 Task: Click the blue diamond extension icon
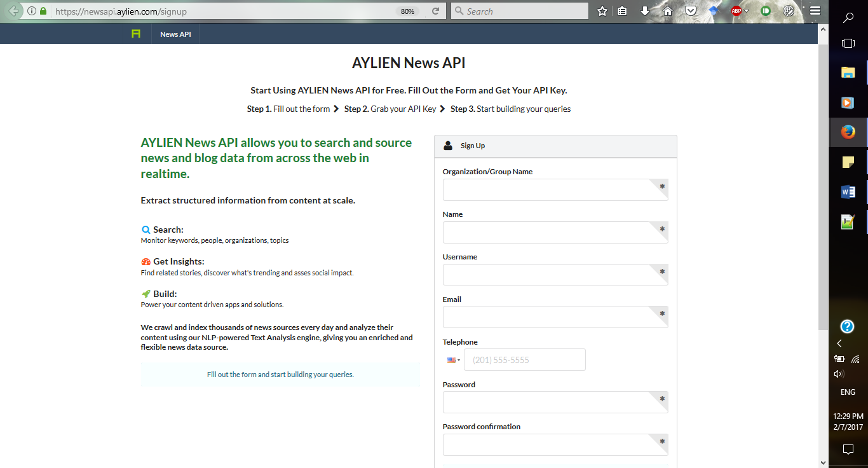pos(713,11)
